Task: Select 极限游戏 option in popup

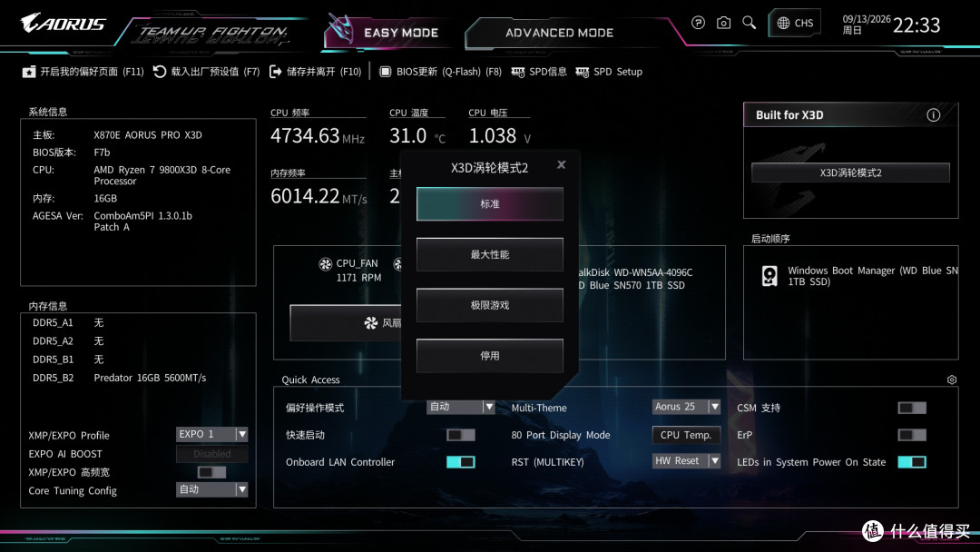Action: tap(489, 305)
